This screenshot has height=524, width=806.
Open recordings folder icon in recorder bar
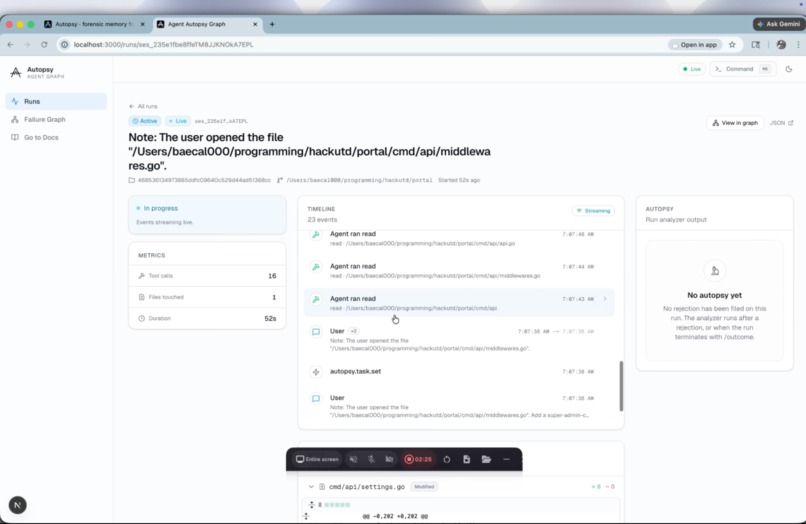[486, 459]
